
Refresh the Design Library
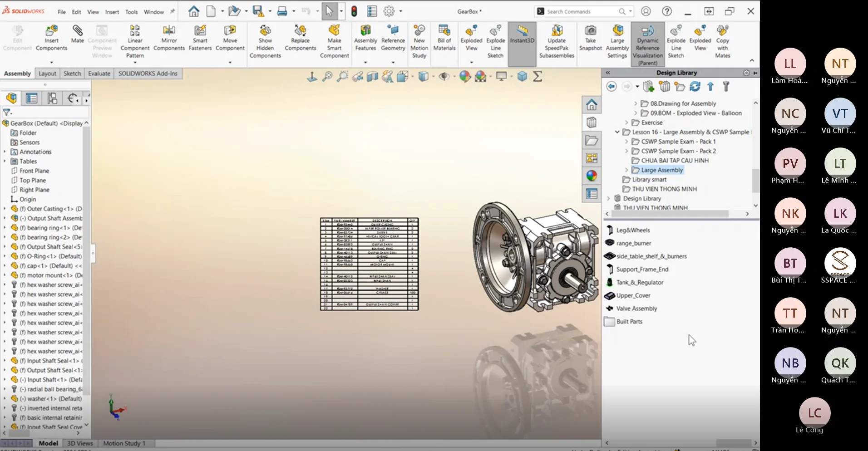[x=695, y=86]
